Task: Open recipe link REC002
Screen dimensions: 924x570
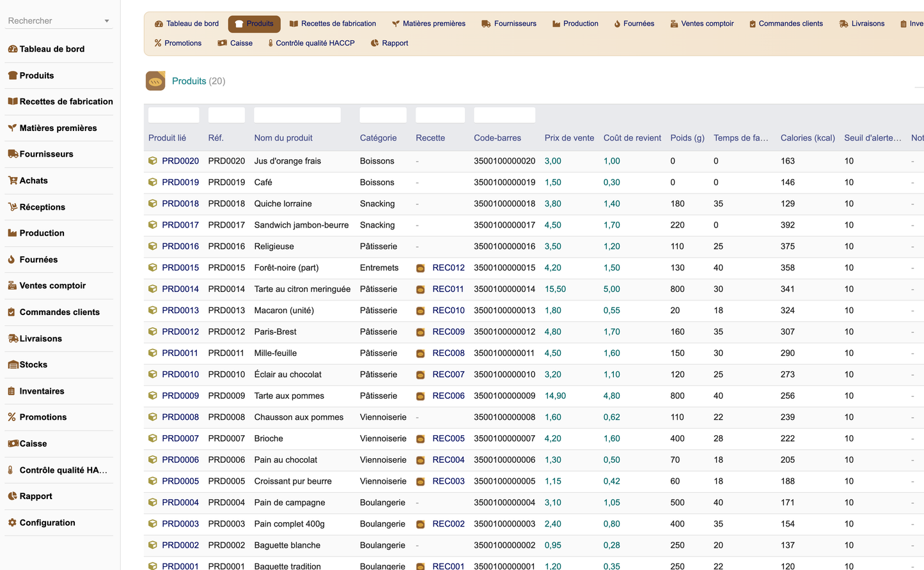Action: point(448,523)
